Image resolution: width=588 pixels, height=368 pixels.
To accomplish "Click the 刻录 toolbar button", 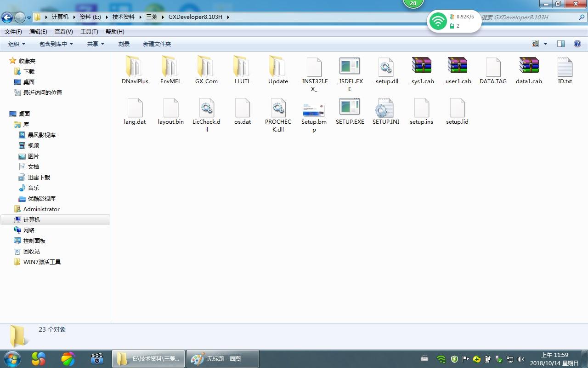I will pyautogui.click(x=124, y=44).
